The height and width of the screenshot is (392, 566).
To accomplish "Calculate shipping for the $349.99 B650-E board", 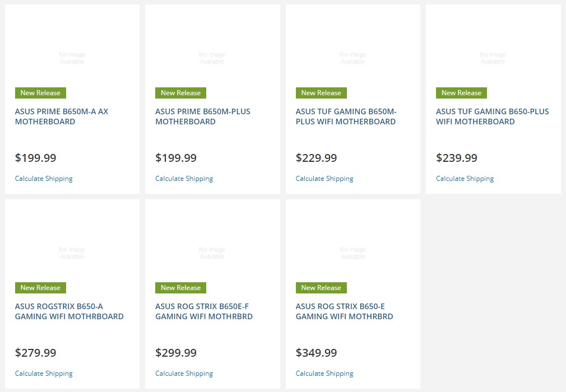I will click(324, 374).
